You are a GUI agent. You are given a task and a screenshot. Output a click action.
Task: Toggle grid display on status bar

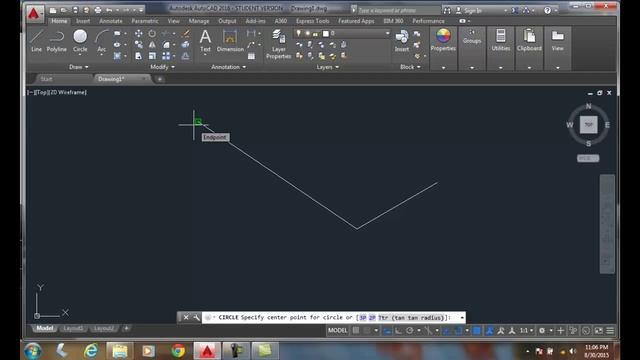[356, 331]
